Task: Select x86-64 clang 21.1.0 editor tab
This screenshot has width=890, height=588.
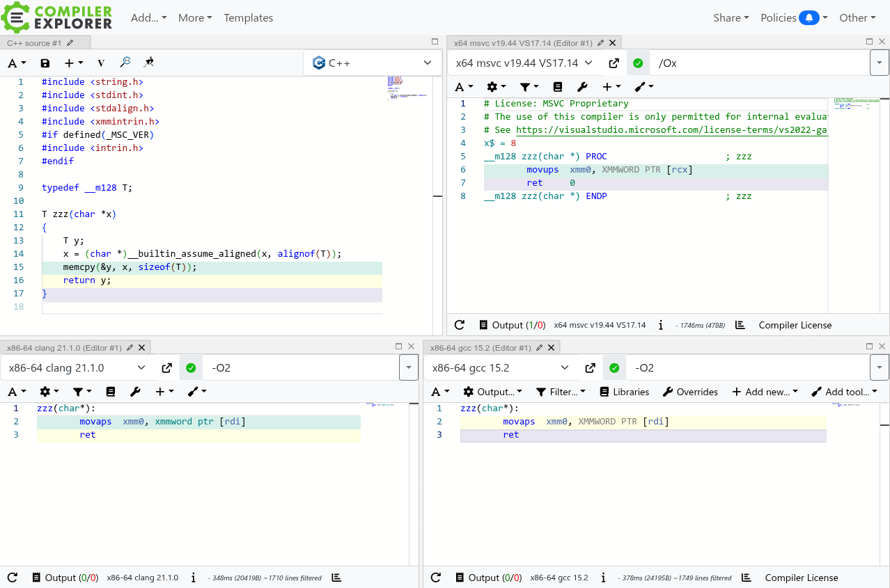Action: coord(64,347)
